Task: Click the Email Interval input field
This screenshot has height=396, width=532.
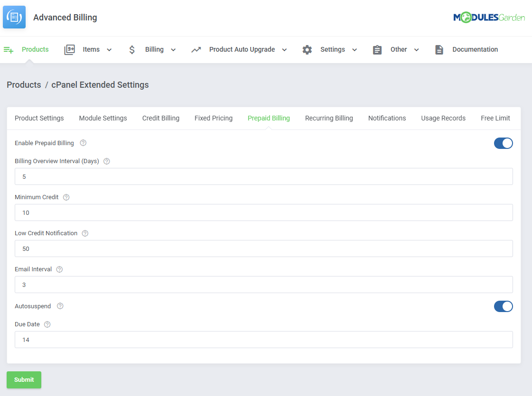Action: point(263,285)
